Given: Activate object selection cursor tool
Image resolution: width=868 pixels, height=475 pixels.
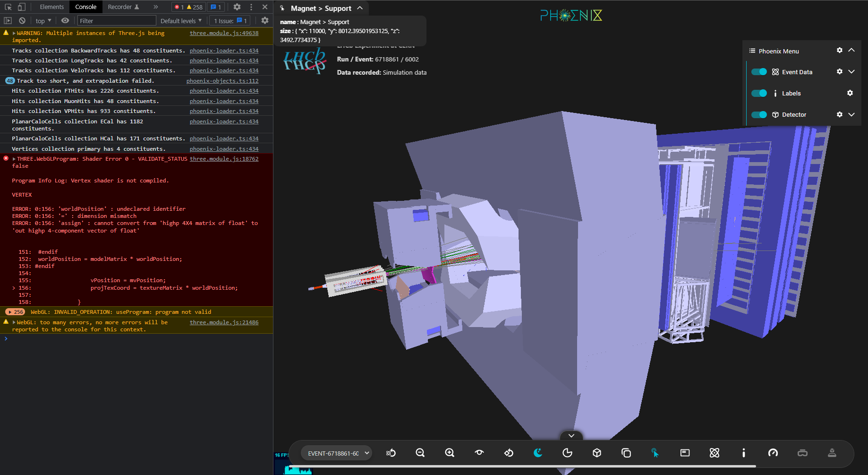Looking at the screenshot, I should [x=655, y=452].
